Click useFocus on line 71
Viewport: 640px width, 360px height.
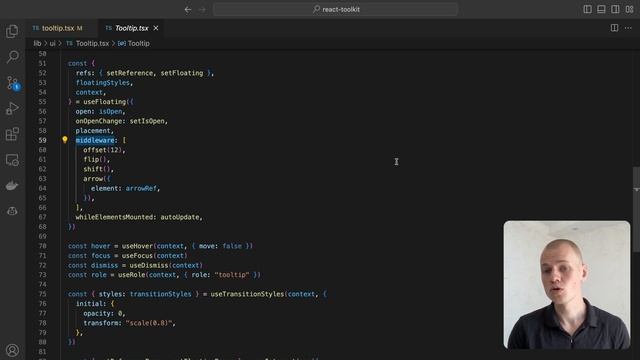coord(138,256)
